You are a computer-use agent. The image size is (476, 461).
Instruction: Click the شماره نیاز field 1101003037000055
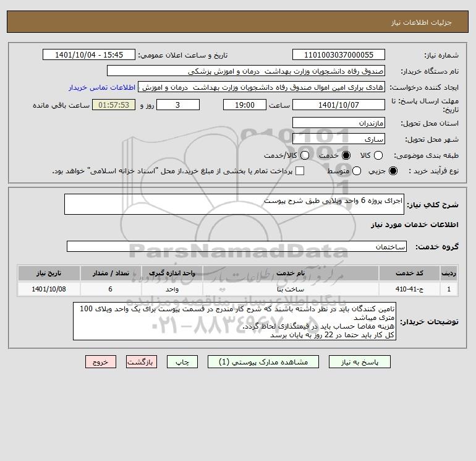tap(339, 54)
